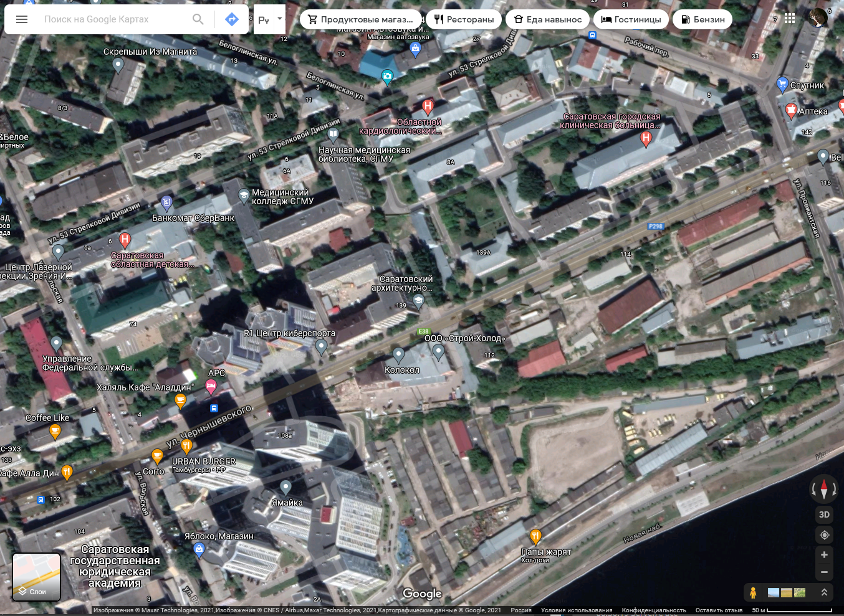844x616 pixels.
Task: Filter by Гостиницы chip
Action: coord(631,19)
